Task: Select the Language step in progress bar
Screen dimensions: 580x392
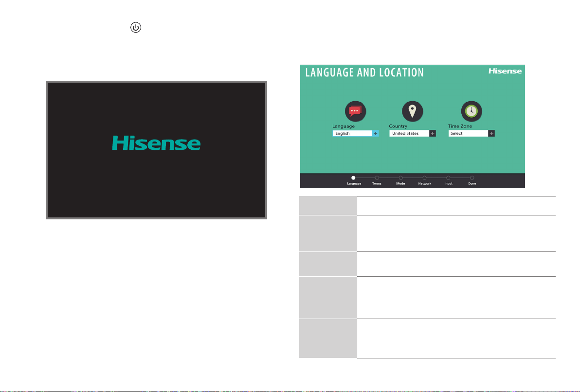Action: coord(354,180)
